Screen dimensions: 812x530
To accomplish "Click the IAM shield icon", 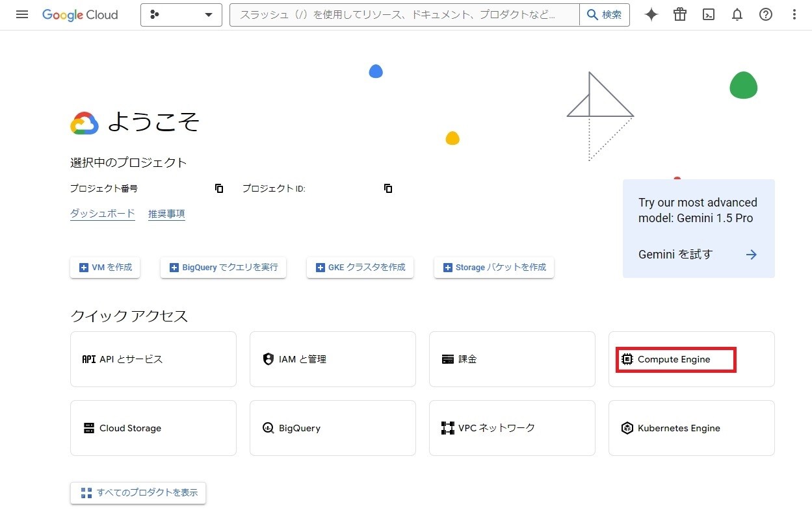I will tap(268, 359).
